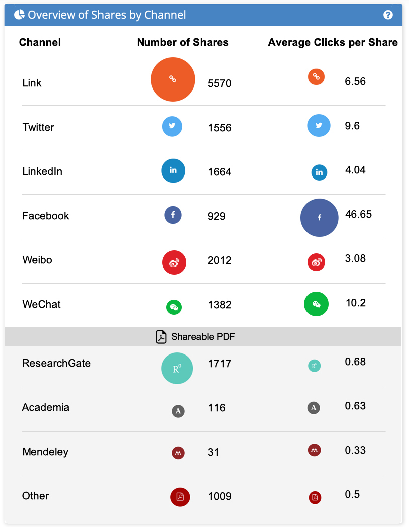Click the ResearchGate channel label
409x532 pixels.
click(x=56, y=363)
